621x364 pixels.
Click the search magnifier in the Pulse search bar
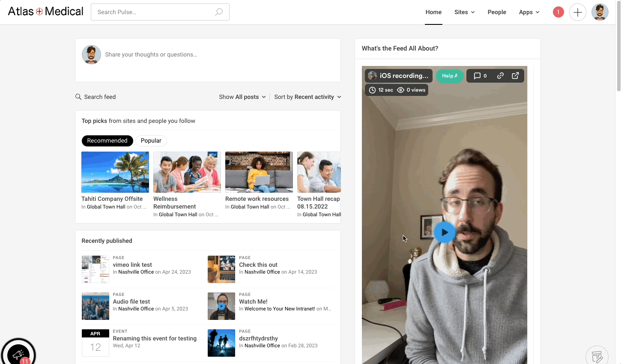tap(218, 12)
